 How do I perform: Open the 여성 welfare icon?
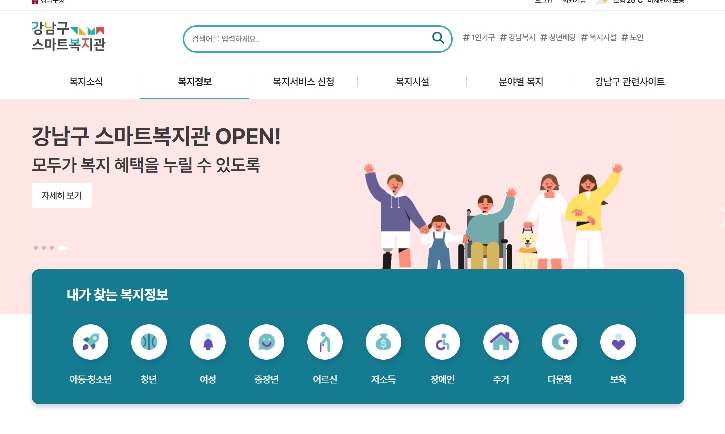tap(208, 342)
